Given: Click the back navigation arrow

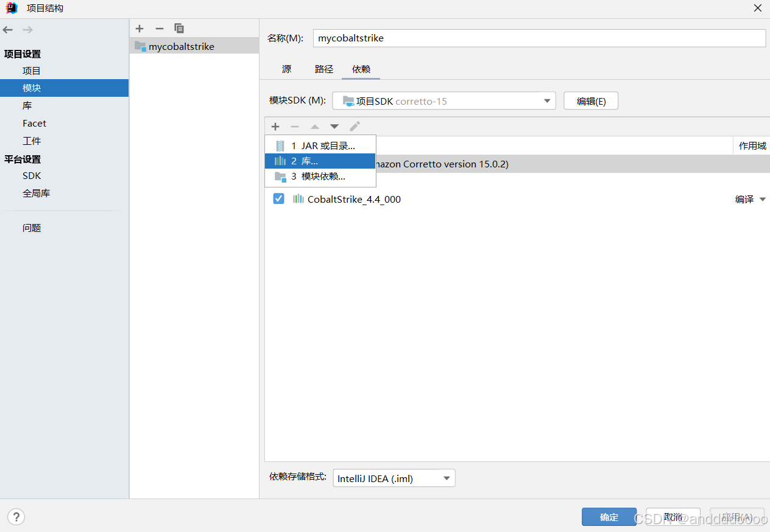Looking at the screenshot, I should tap(8, 30).
